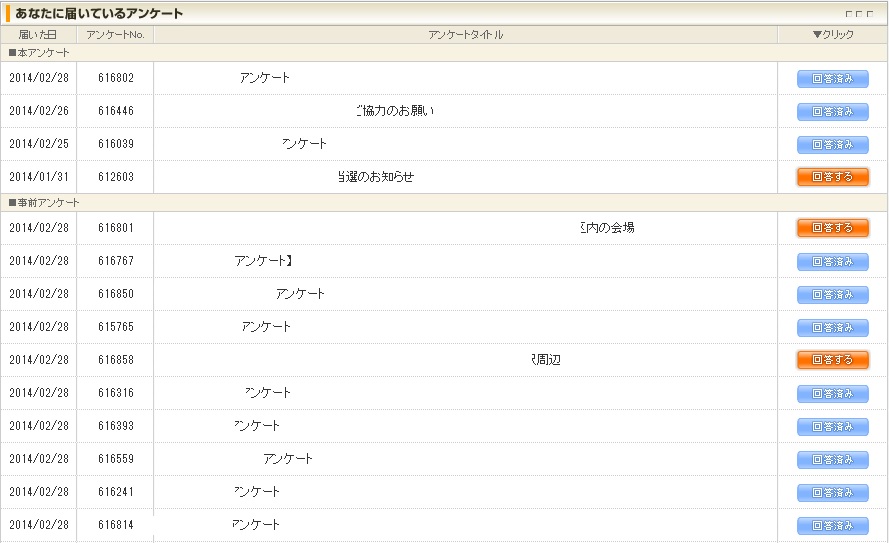Open the アンケート title in row 616393
This screenshot has width=889, height=543.
[257, 425]
